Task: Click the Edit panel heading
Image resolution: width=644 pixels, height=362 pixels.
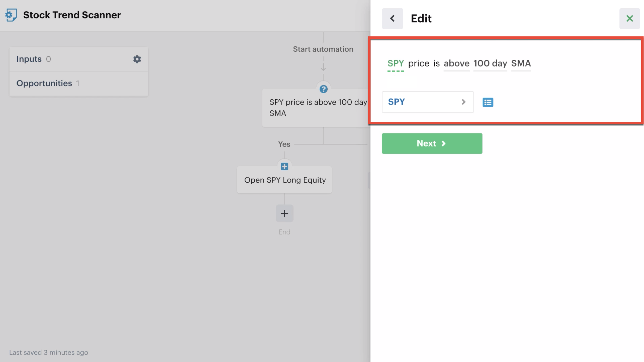Action: click(x=421, y=18)
